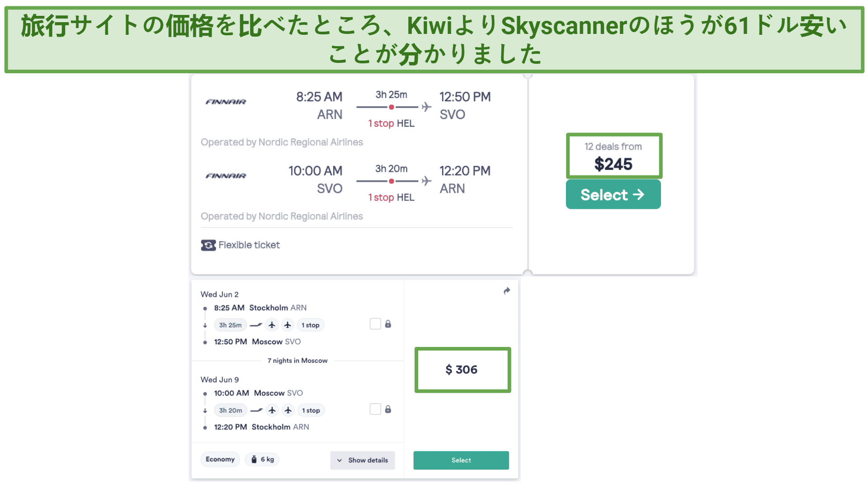Screen dimensions: 868x484
Task: Click the 3h 20m duration pill
Action: (231, 411)
